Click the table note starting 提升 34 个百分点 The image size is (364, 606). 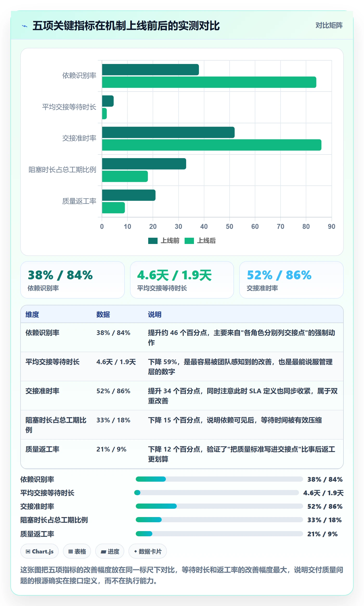click(243, 396)
